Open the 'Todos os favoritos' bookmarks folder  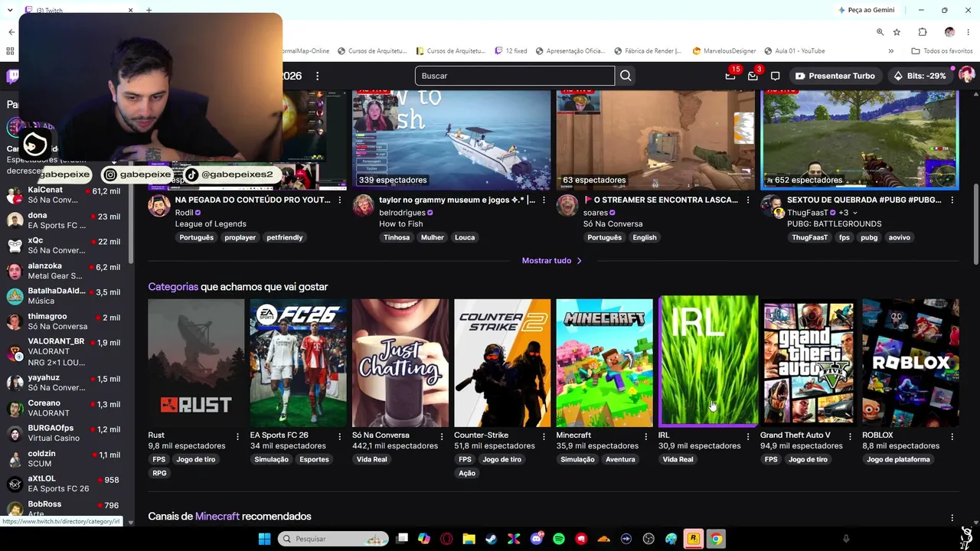(x=942, y=51)
